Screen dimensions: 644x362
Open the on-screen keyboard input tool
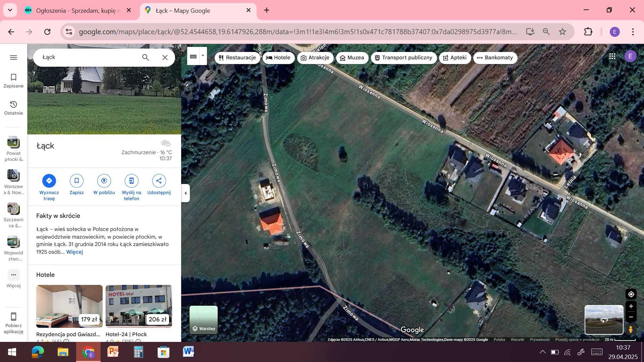193,56
